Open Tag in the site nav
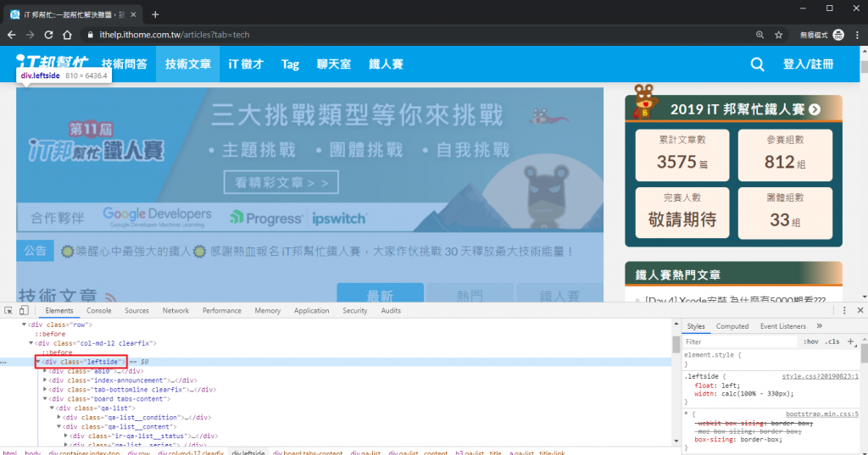 [290, 64]
